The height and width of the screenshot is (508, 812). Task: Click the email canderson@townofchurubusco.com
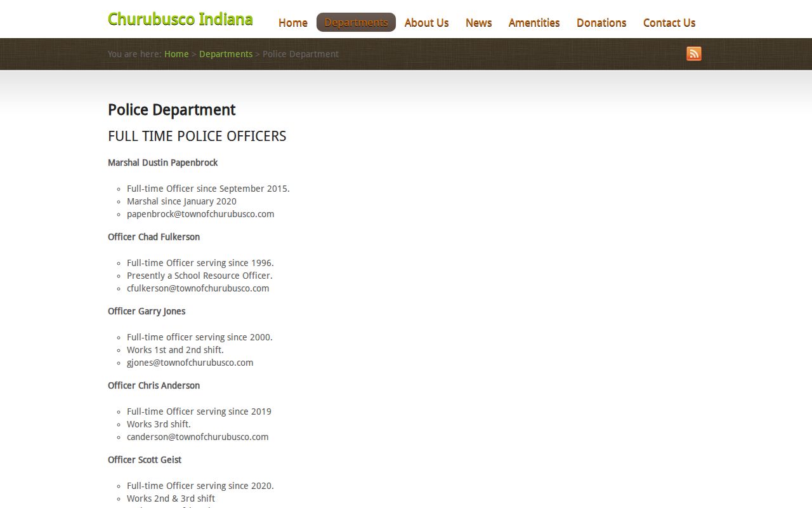tap(197, 437)
